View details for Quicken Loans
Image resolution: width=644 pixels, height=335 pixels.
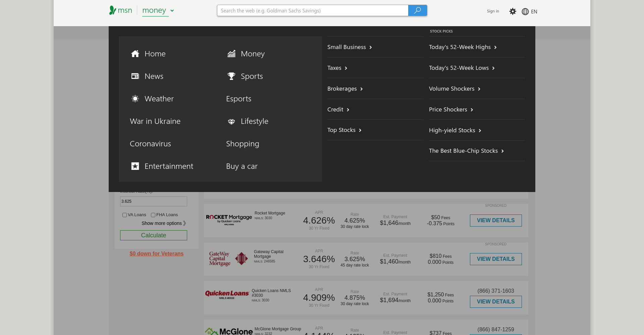tap(496, 302)
